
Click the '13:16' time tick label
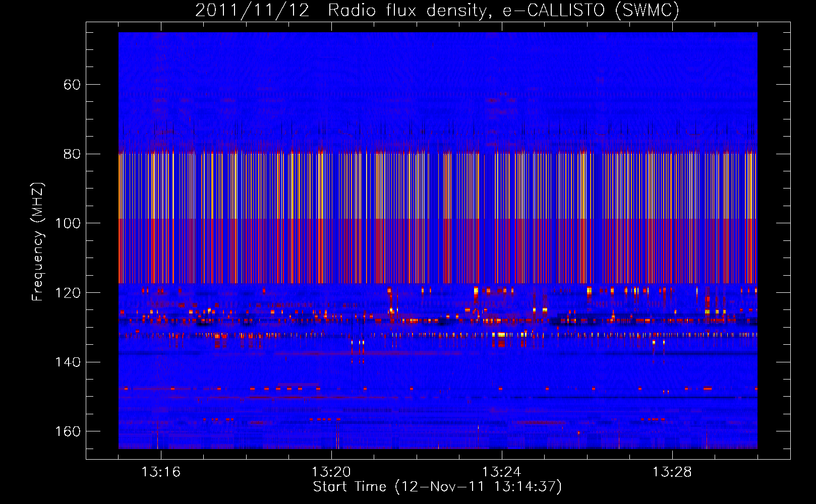tap(161, 472)
